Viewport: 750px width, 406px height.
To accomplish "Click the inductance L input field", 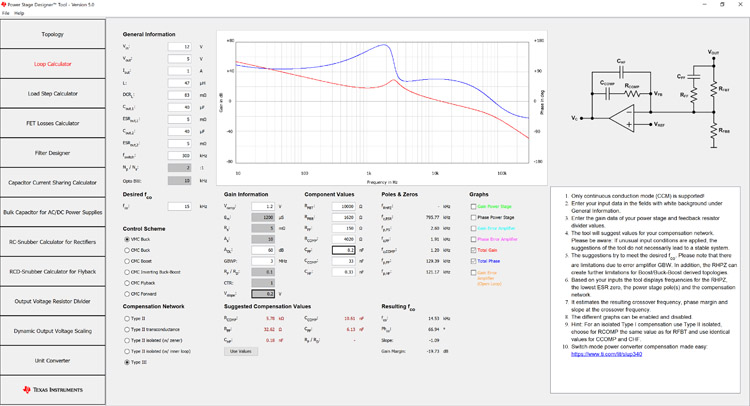I will tap(180, 83).
